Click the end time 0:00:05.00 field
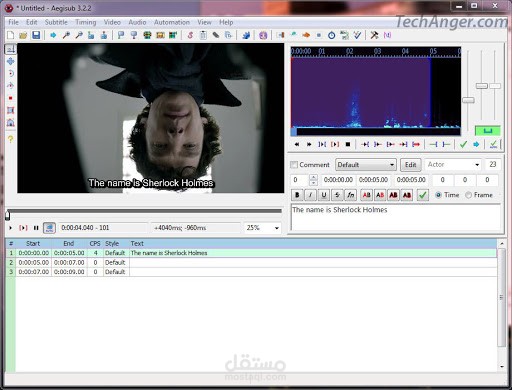 point(373,180)
